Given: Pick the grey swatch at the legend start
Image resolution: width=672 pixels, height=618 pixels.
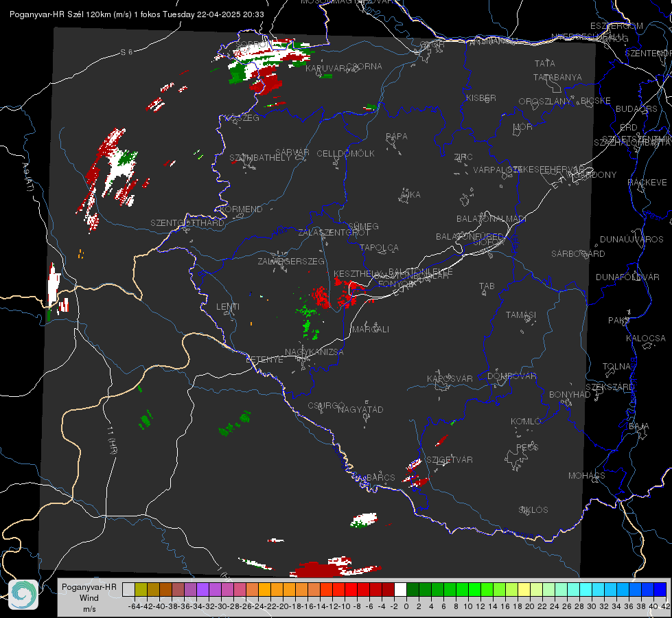Looking at the screenshot, I should pyautogui.click(x=128, y=589).
